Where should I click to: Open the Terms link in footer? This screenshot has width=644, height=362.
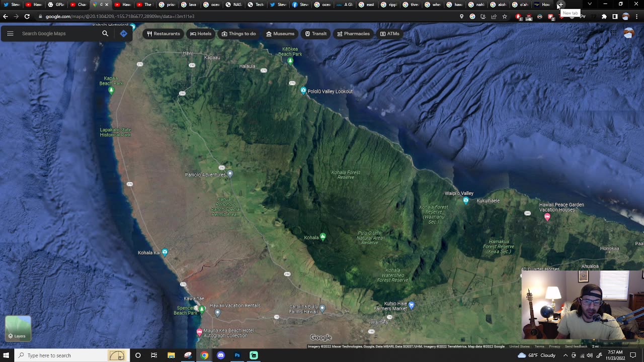(x=539, y=346)
